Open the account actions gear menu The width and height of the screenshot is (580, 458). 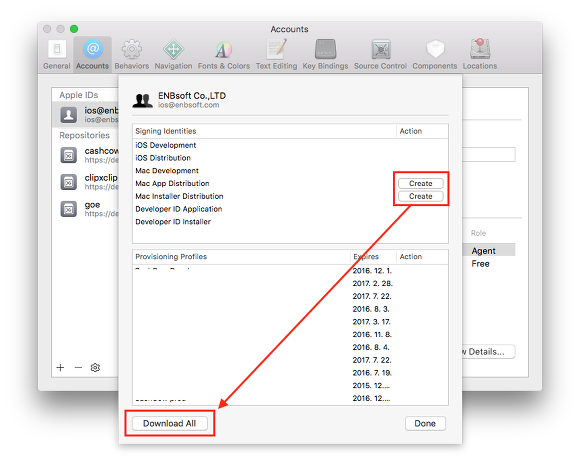click(95, 367)
